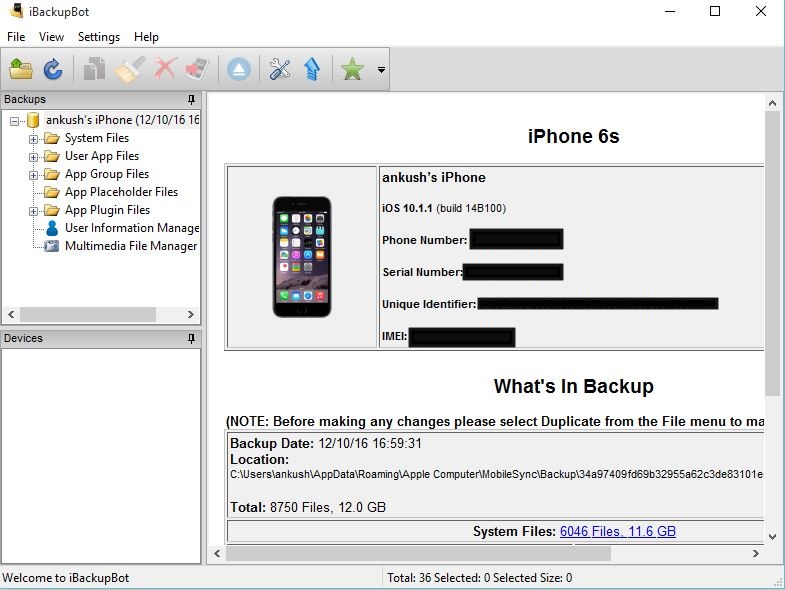Open the Help menu
This screenshot has width=785, height=590.
[146, 37]
